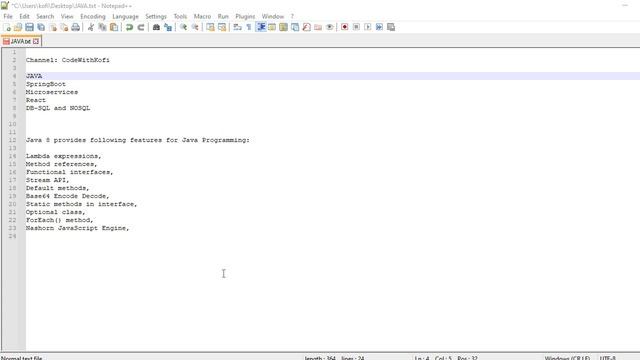
Task: Click the Open file toolbar icon
Action: pyautogui.click(x=18, y=27)
